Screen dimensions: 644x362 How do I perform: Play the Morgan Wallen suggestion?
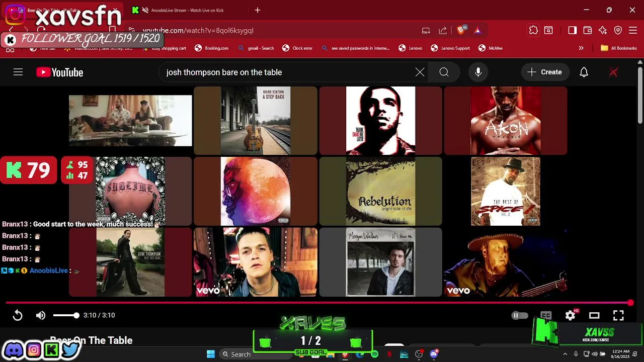[381, 262]
